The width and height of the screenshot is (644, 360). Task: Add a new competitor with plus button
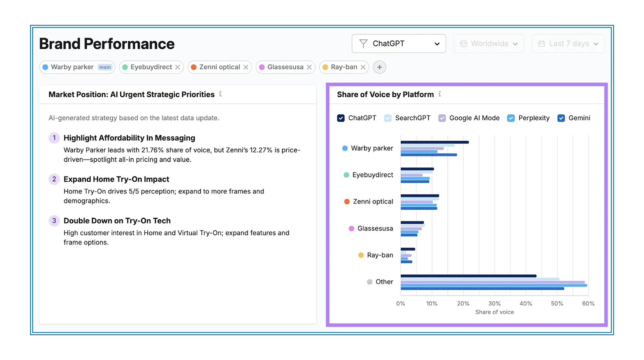click(380, 67)
